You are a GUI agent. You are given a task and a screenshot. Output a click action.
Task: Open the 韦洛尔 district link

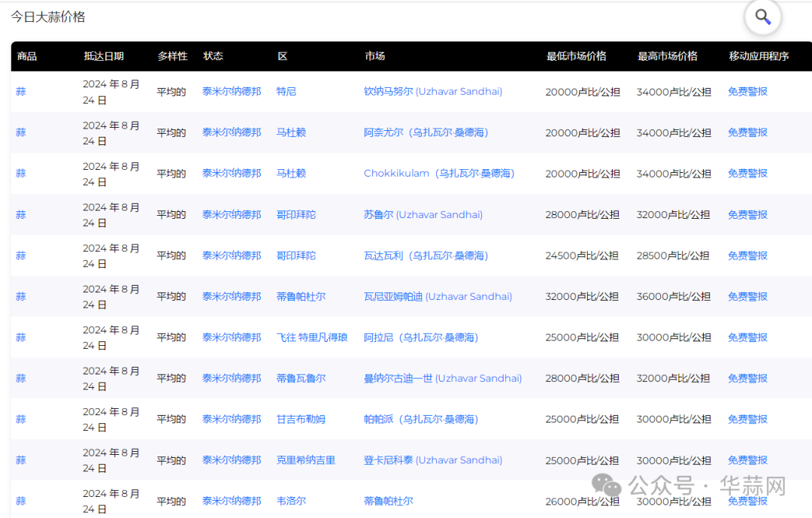pyautogui.click(x=291, y=501)
